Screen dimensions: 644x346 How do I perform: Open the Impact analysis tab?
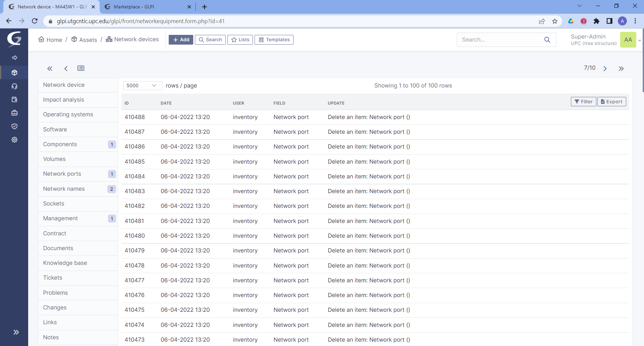pos(78,100)
